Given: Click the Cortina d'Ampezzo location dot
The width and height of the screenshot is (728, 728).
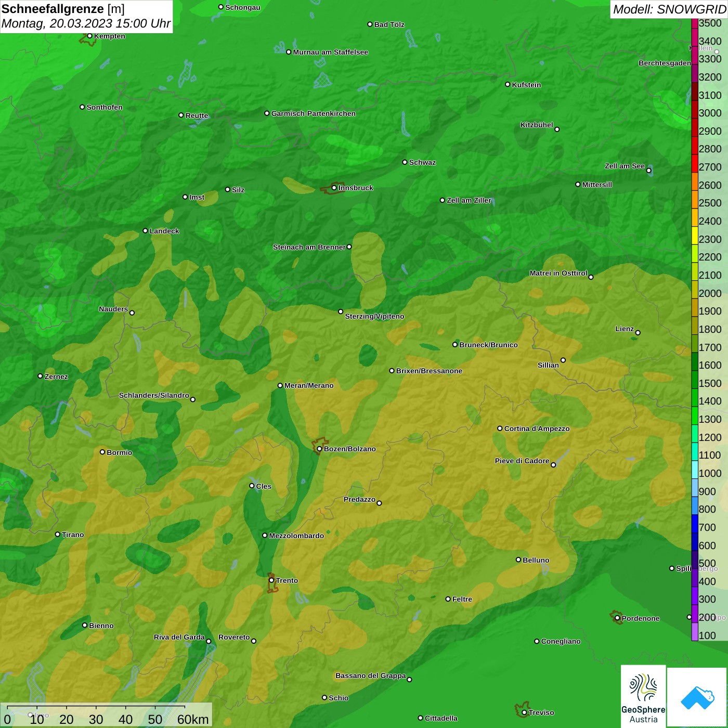Looking at the screenshot, I should pyautogui.click(x=500, y=428).
